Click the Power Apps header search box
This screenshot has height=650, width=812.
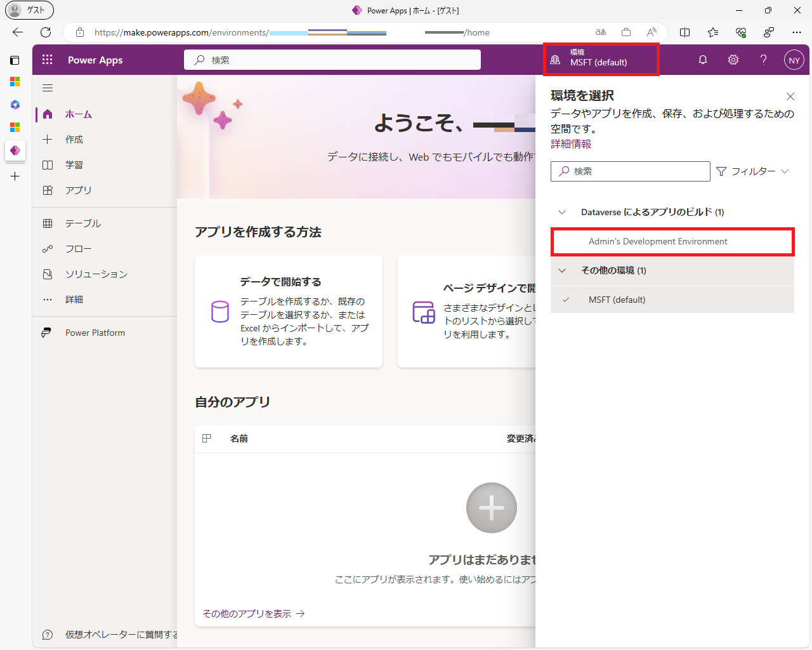(x=332, y=60)
